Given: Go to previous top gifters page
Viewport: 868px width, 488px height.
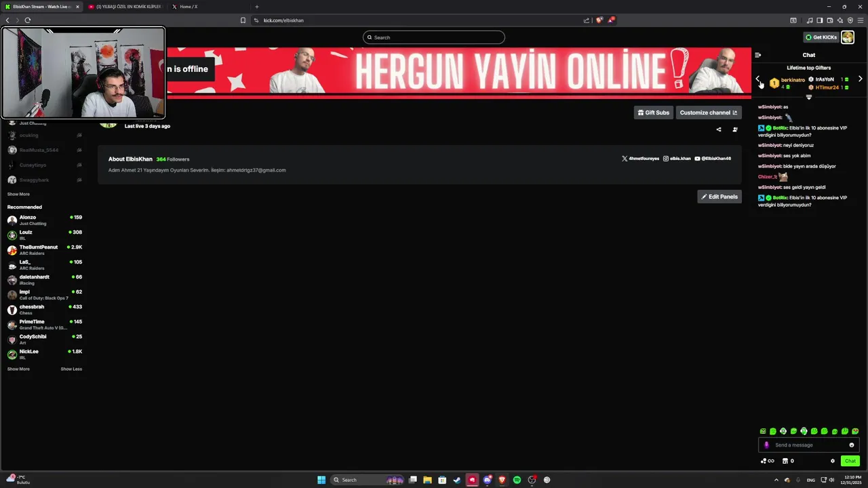Looking at the screenshot, I should coord(757,79).
